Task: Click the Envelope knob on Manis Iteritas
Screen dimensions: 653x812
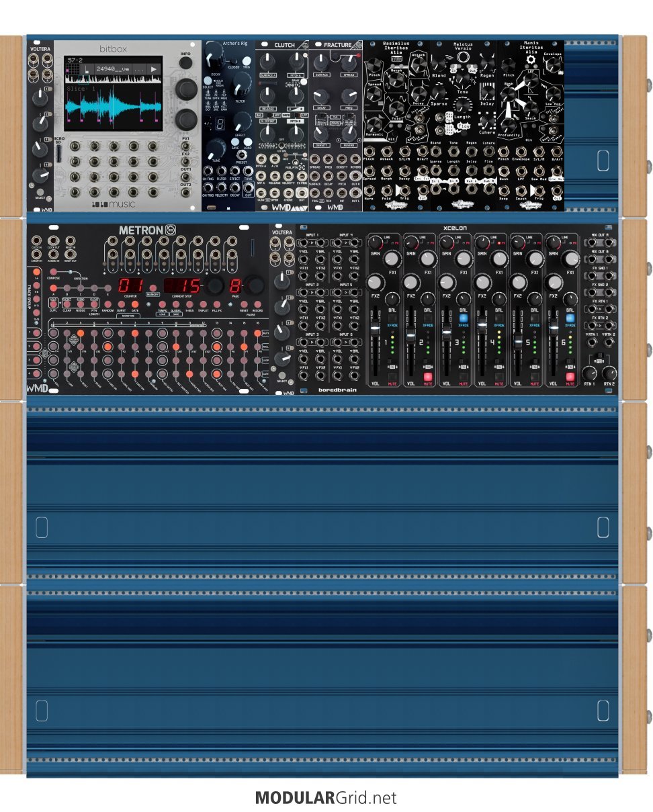Action: (552, 64)
